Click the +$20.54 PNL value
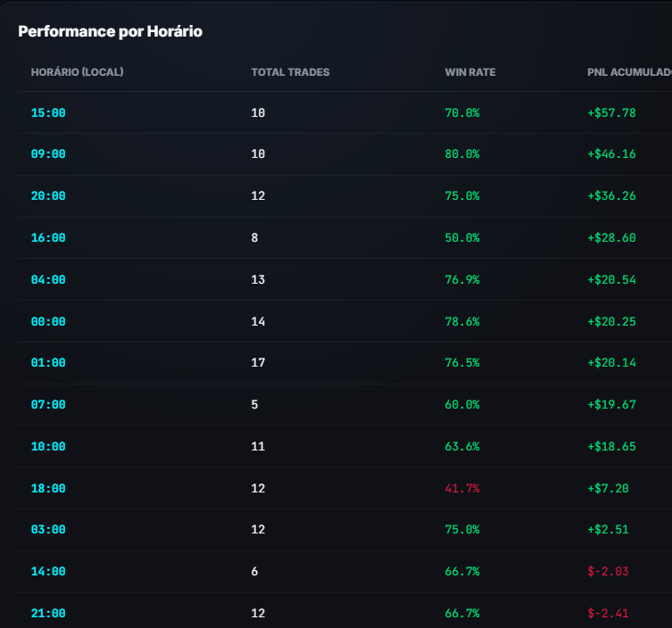This screenshot has width=672, height=628. [x=611, y=280]
